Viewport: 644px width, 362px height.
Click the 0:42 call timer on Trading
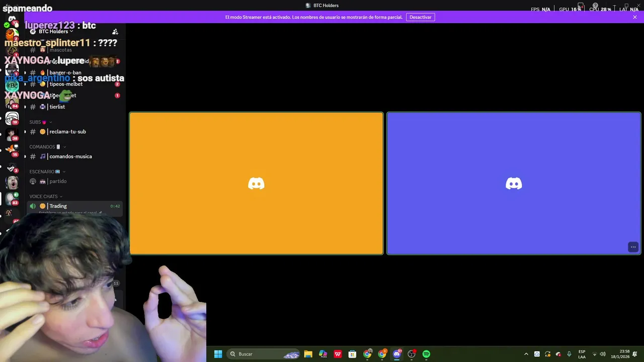click(115, 206)
